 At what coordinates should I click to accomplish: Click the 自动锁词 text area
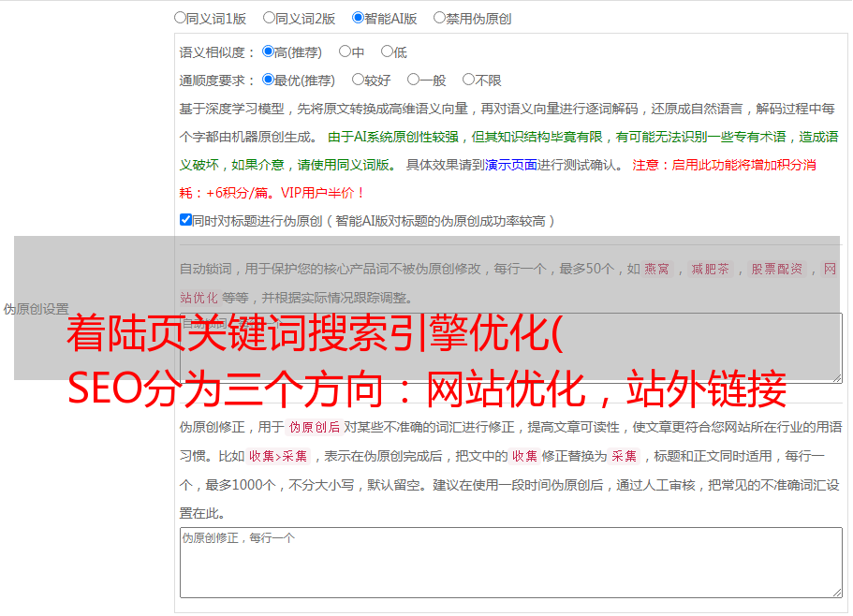click(x=511, y=348)
